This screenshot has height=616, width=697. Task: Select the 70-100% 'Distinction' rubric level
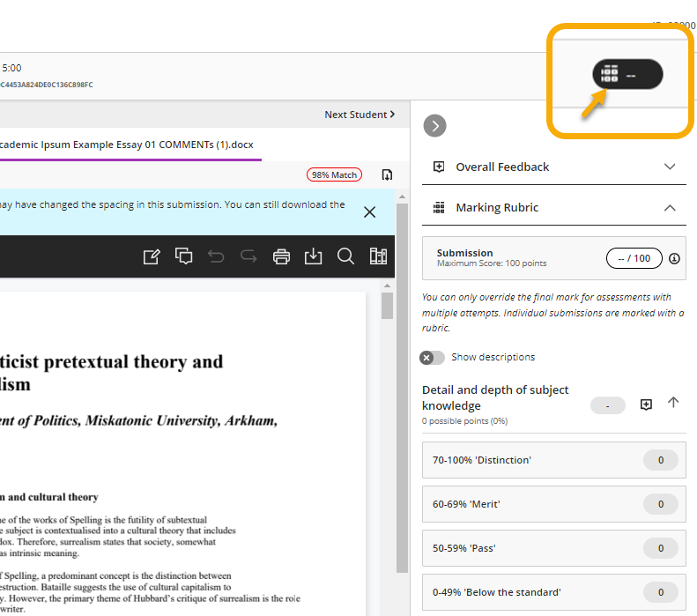pos(553,460)
